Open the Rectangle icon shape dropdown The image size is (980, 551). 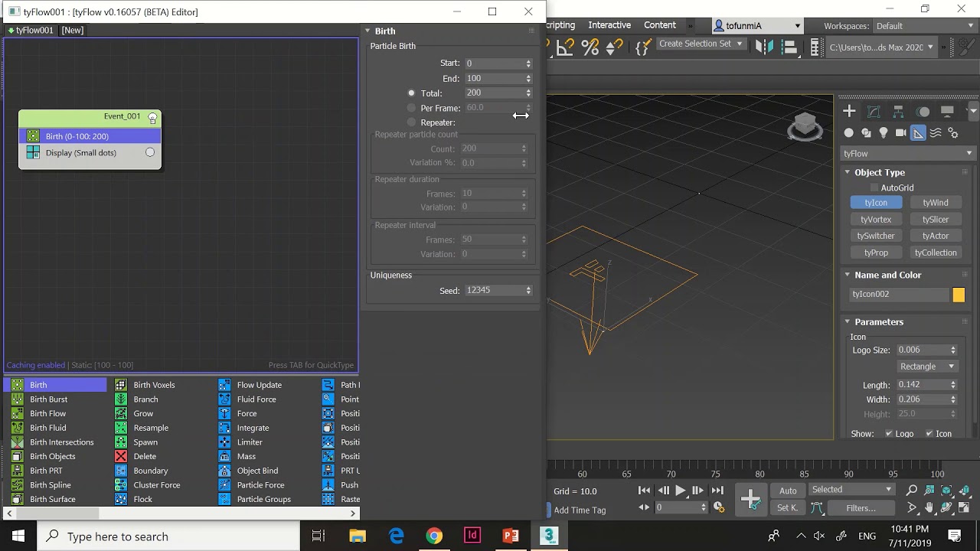(x=926, y=367)
